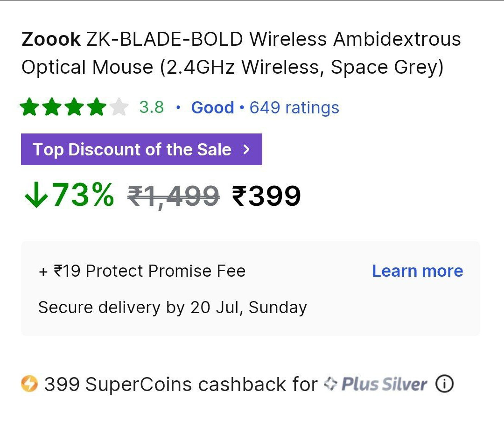Click the Good rating label

(x=212, y=107)
